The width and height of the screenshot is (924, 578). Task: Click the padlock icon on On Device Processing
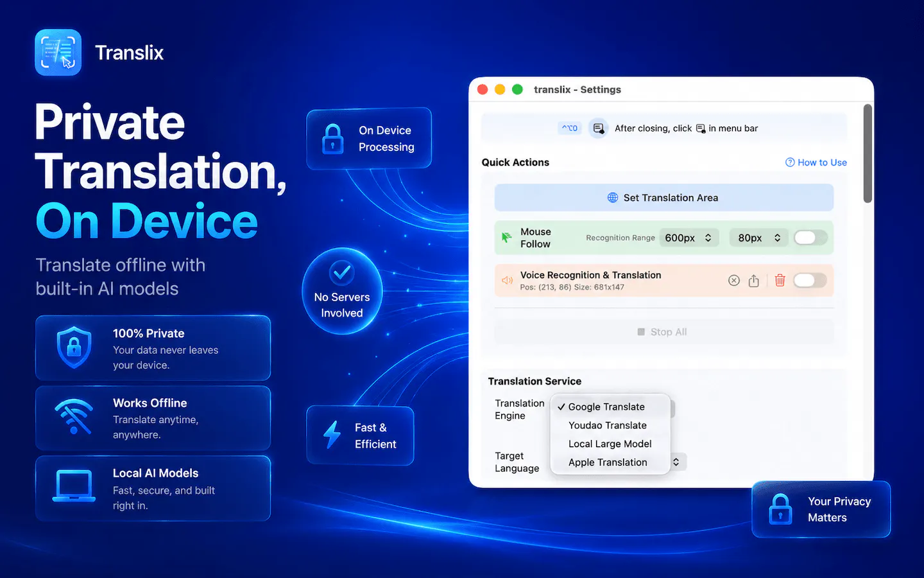(x=332, y=139)
